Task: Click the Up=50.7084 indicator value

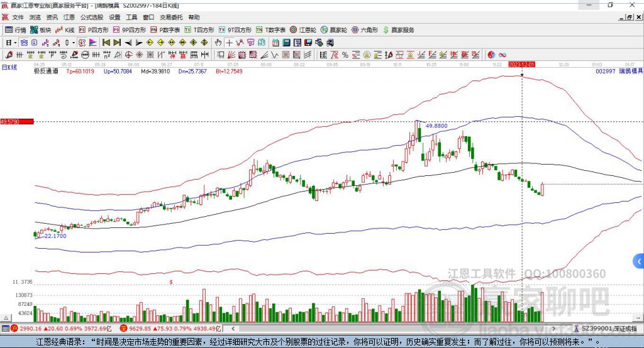Action: point(118,71)
